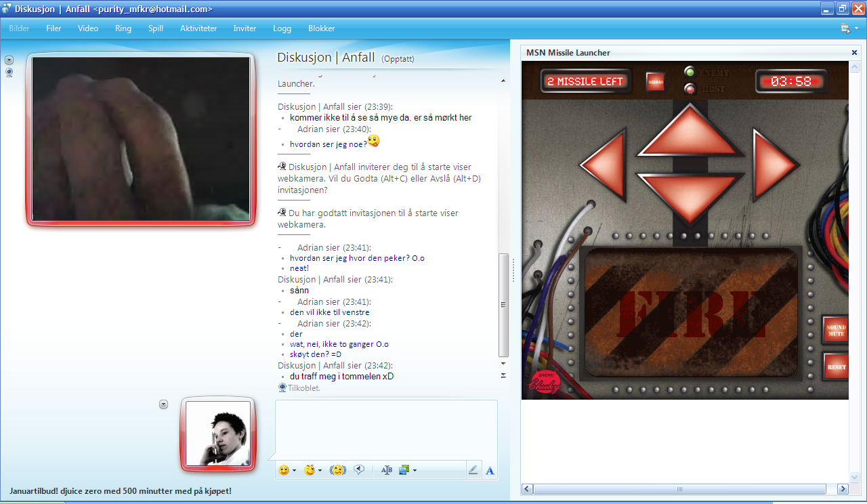Expand the background picture dropdown arrow
867x504 pixels.
pyautogui.click(x=415, y=470)
